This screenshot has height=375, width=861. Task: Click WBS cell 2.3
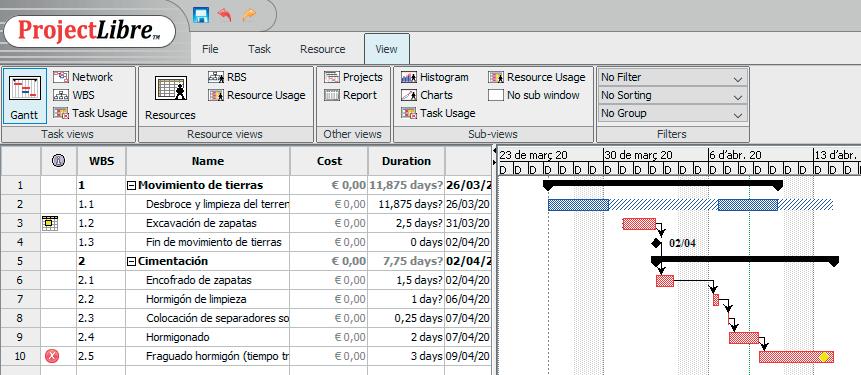[101, 318]
